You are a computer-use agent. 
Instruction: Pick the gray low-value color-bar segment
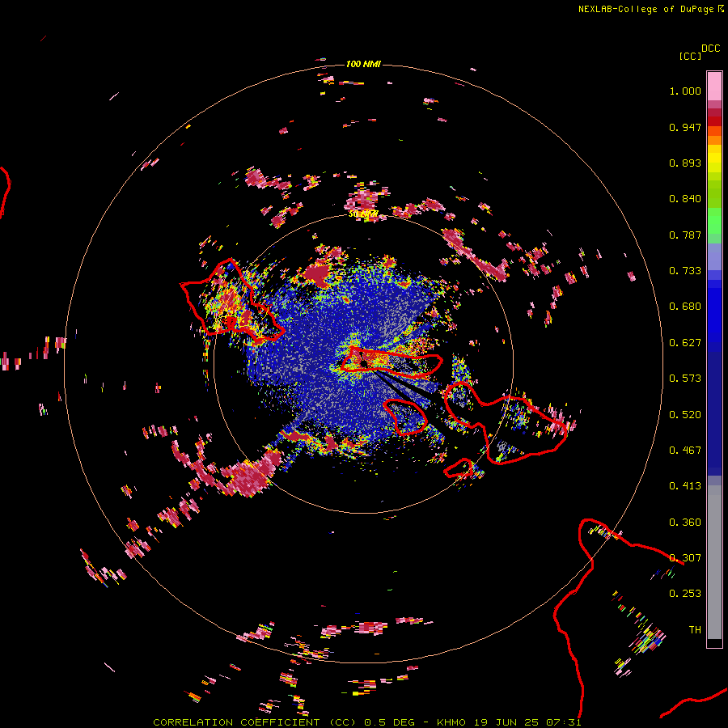(x=714, y=562)
